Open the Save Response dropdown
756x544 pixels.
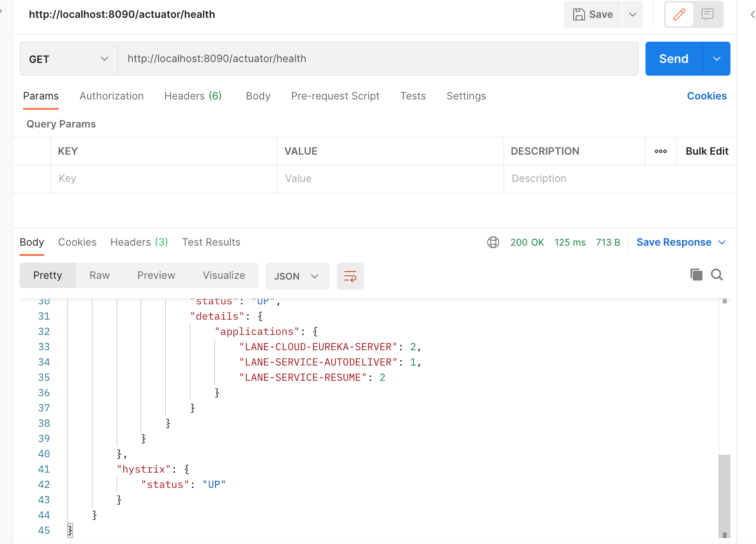(x=681, y=242)
